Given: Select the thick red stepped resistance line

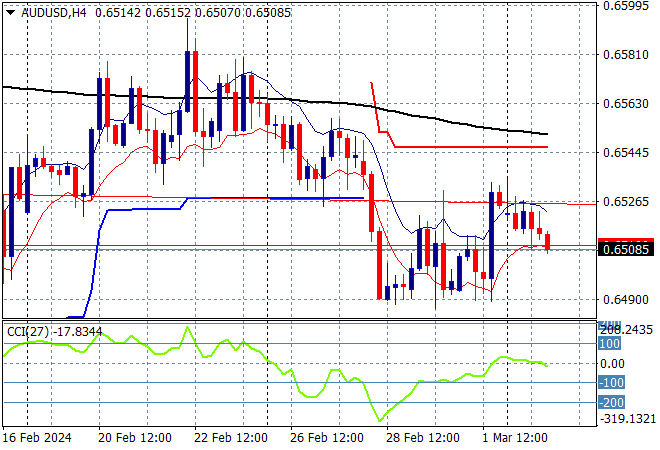Looking at the screenshot, I should (x=470, y=147).
